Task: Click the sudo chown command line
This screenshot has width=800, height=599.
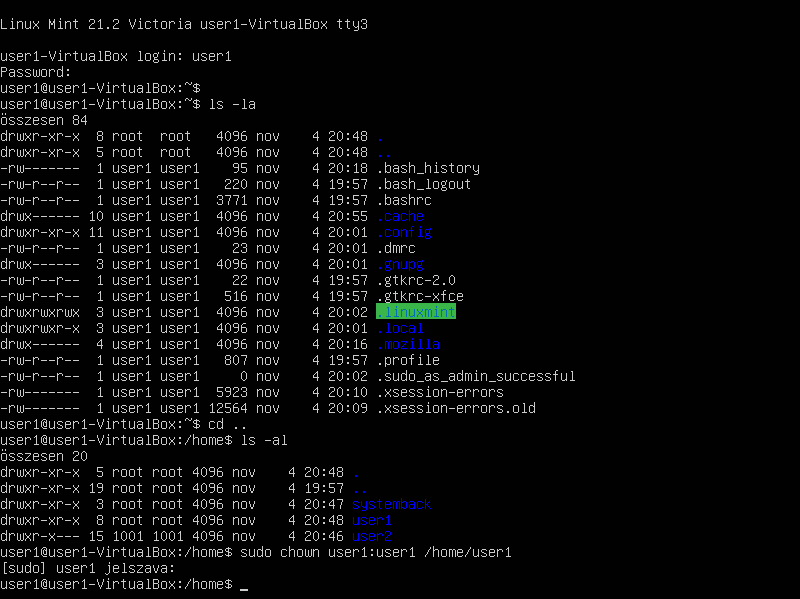Action: click(x=376, y=552)
